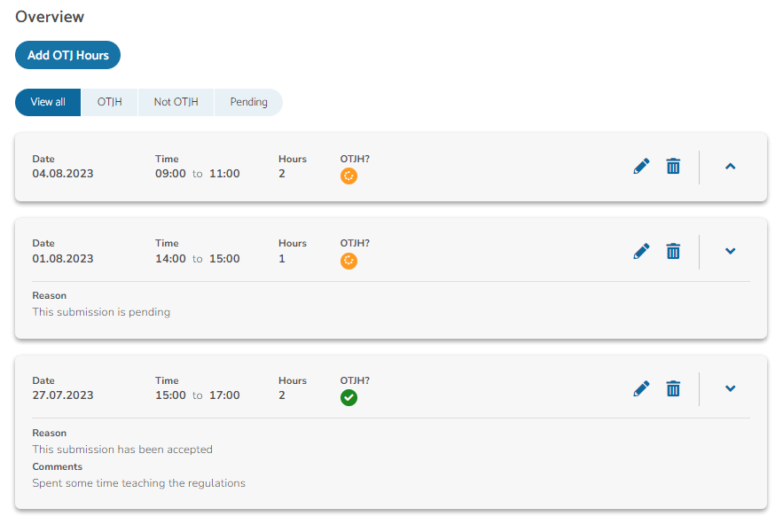This screenshot has width=783, height=532.
Task: Click the green accepted checkmark on 27.07.2023
Action: click(348, 398)
